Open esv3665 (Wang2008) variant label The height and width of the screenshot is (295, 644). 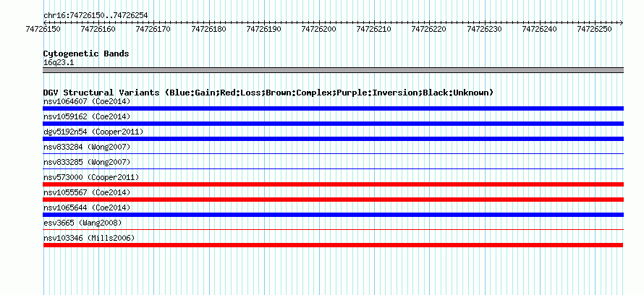click(82, 223)
